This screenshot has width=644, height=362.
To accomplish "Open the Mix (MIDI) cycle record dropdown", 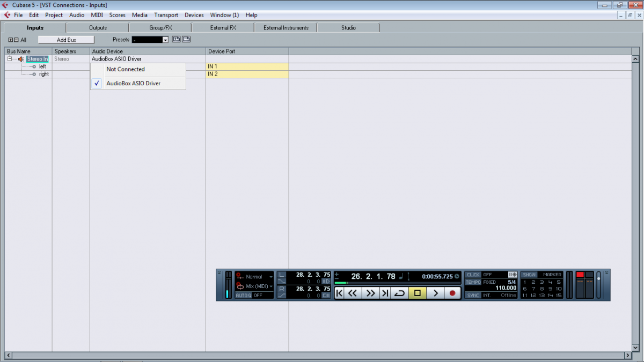I will click(271, 286).
